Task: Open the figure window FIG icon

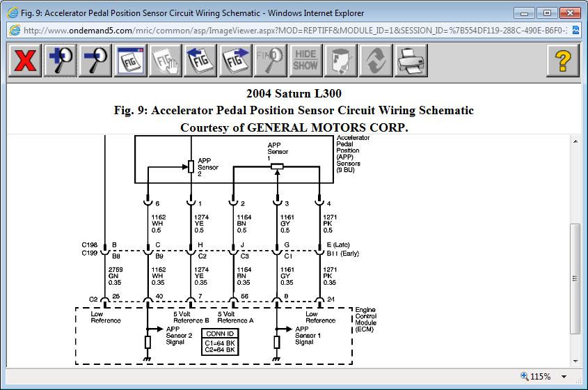Action: (131, 61)
